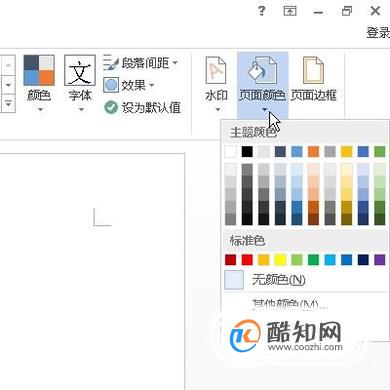Viewport: 390px width, 390px height.
Task: Pick the black theme color swatch
Action: pos(247,152)
